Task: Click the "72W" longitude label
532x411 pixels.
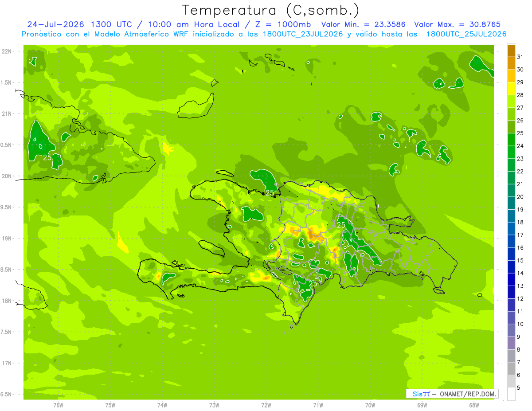Action: pyautogui.click(x=266, y=405)
